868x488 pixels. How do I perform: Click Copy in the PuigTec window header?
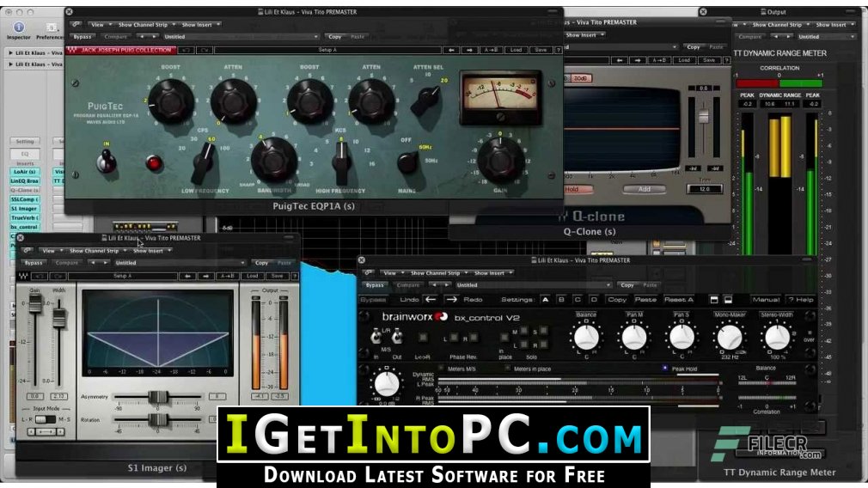coord(335,37)
